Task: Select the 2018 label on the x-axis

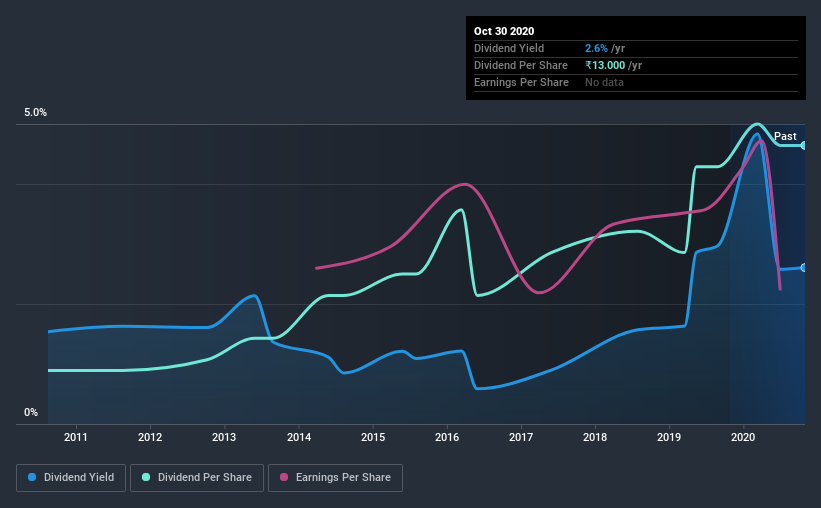Action: [x=595, y=437]
